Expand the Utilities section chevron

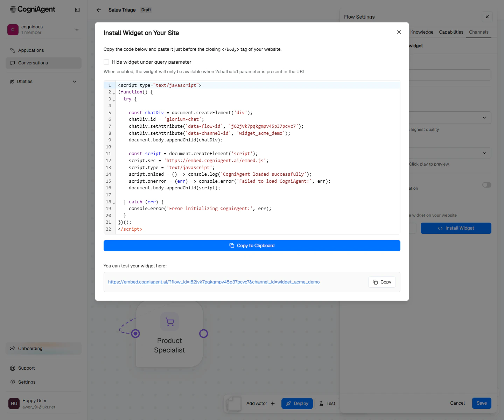[75, 82]
